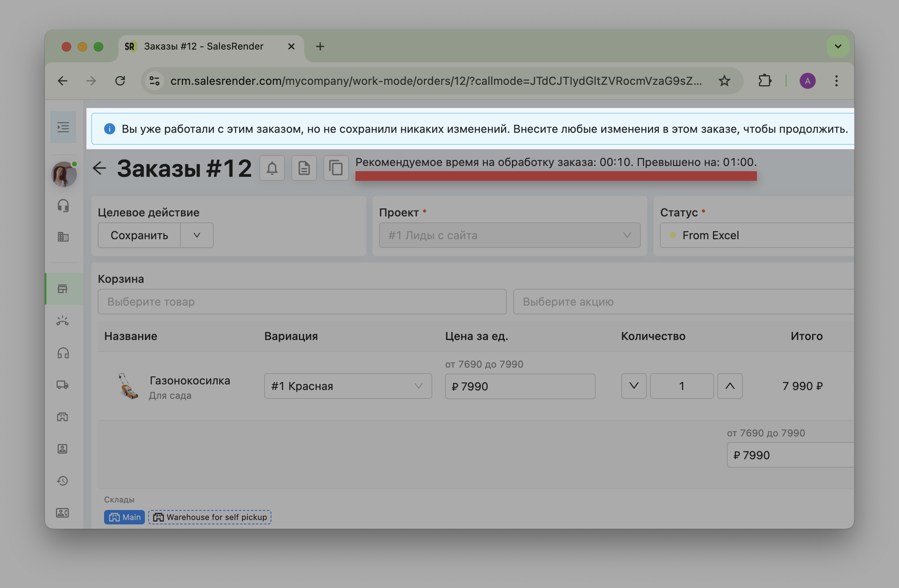Open the delivery truck icon in sidebar

[63, 385]
